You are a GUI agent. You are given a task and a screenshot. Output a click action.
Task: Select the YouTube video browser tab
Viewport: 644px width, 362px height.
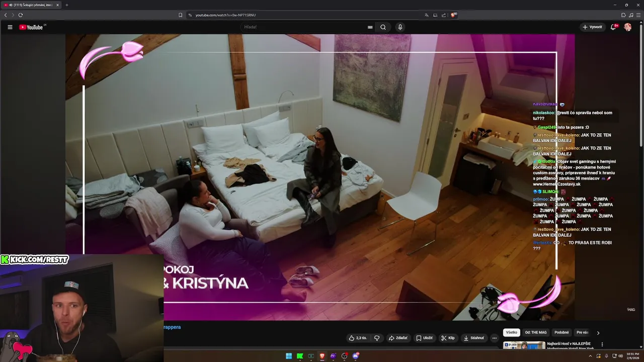pos(31,5)
